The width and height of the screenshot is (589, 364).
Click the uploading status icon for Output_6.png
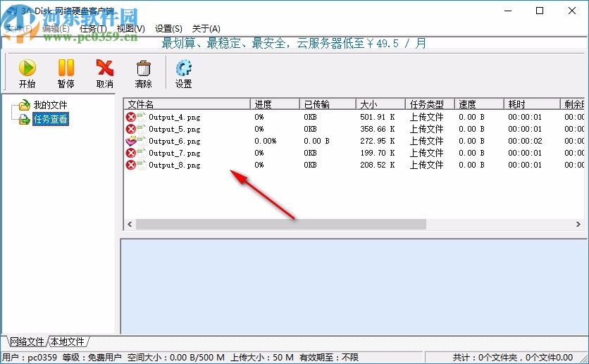pyautogui.click(x=131, y=141)
